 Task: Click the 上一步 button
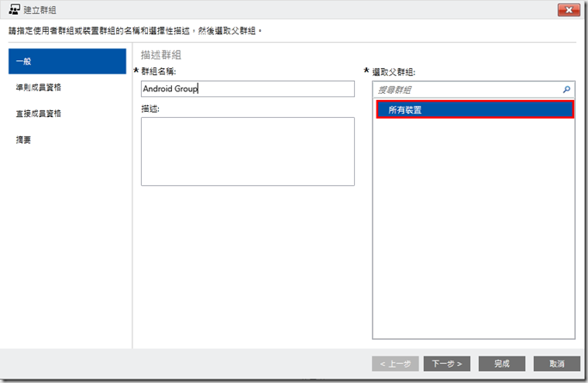(x=396, y=363)
